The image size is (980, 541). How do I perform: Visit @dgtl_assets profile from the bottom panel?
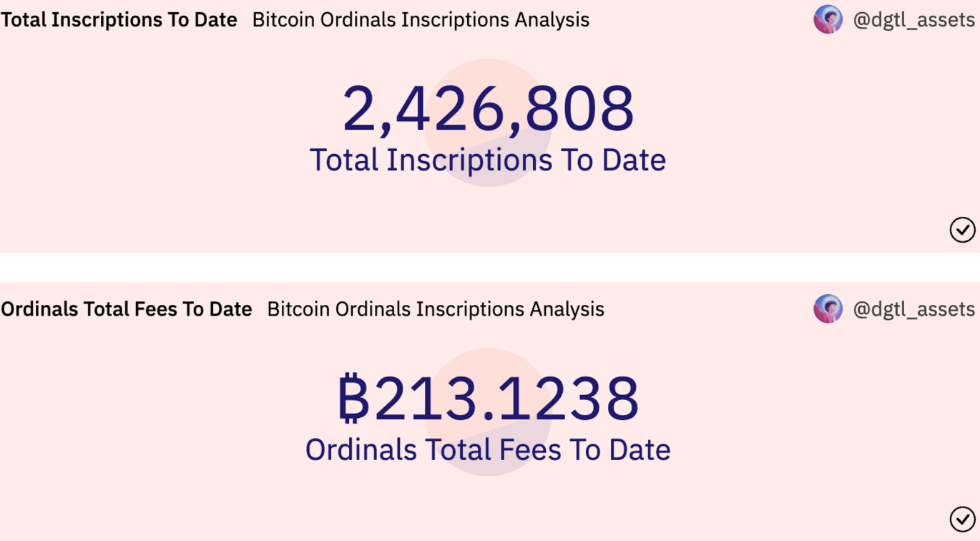click(x=913, y=309)
